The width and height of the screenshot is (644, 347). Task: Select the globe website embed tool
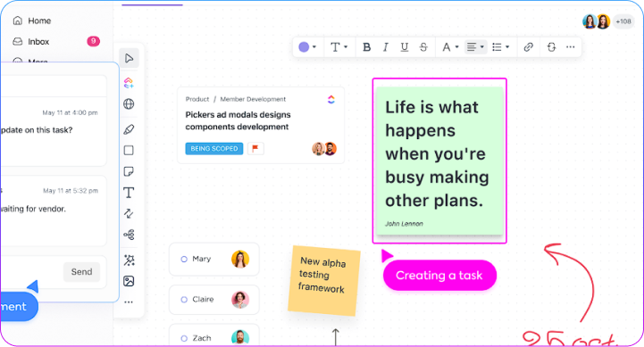click(x=129, y=104)
